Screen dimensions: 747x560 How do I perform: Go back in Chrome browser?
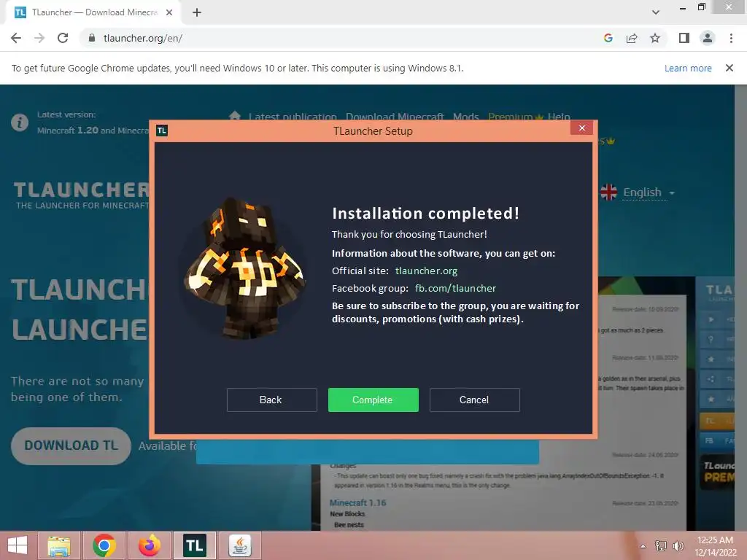tap(16, 38)
